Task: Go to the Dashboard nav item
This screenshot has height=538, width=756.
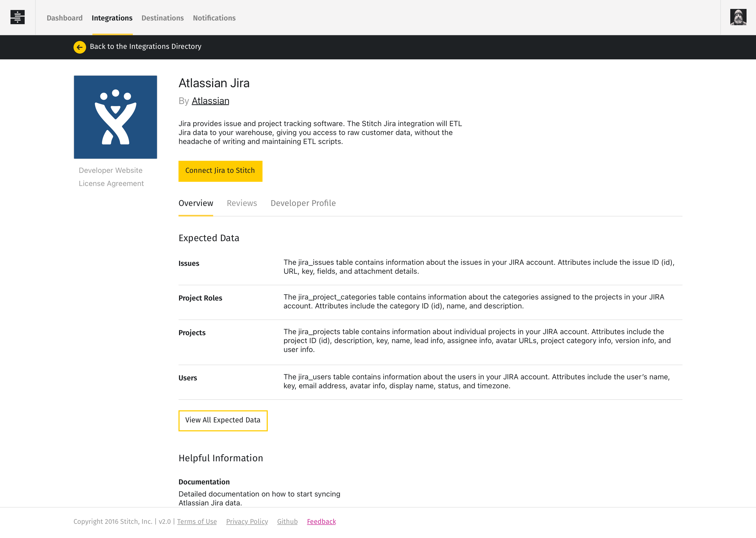Action: click(65, 18)
